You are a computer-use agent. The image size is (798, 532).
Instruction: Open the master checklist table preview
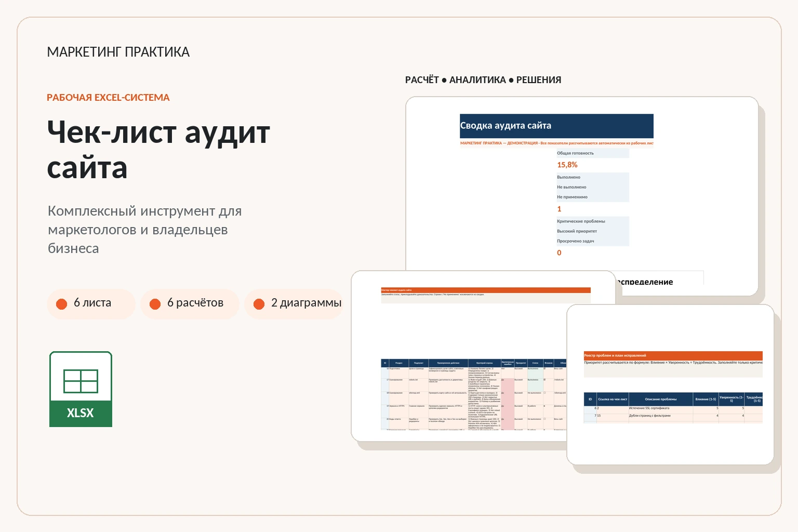coord(474,394)
